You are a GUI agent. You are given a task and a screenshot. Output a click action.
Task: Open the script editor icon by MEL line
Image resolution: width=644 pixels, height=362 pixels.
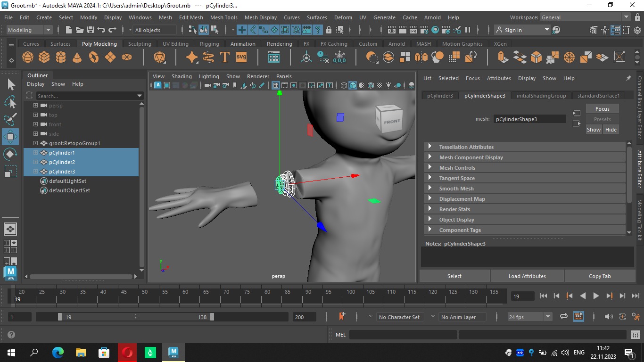(x=635, y=335)
